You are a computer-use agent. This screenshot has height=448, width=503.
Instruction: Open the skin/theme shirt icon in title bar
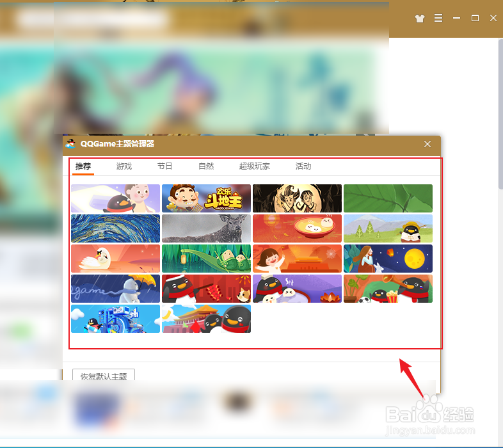pos(420,19)
